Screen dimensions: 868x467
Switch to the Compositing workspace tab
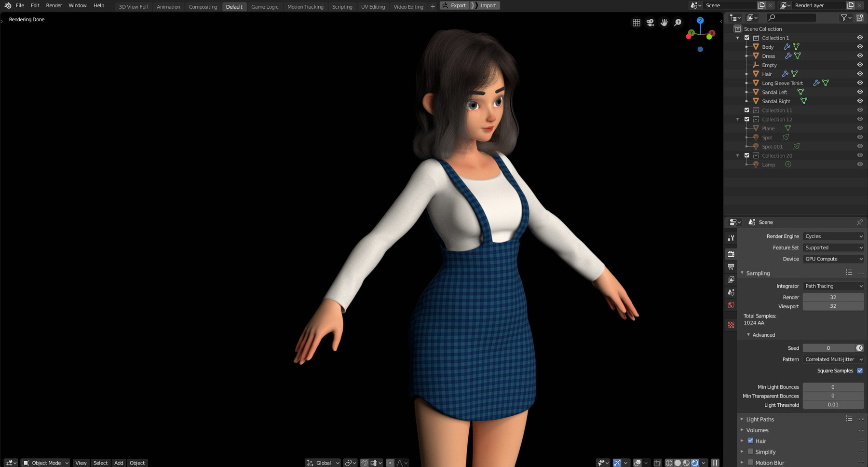pos(203,7)
